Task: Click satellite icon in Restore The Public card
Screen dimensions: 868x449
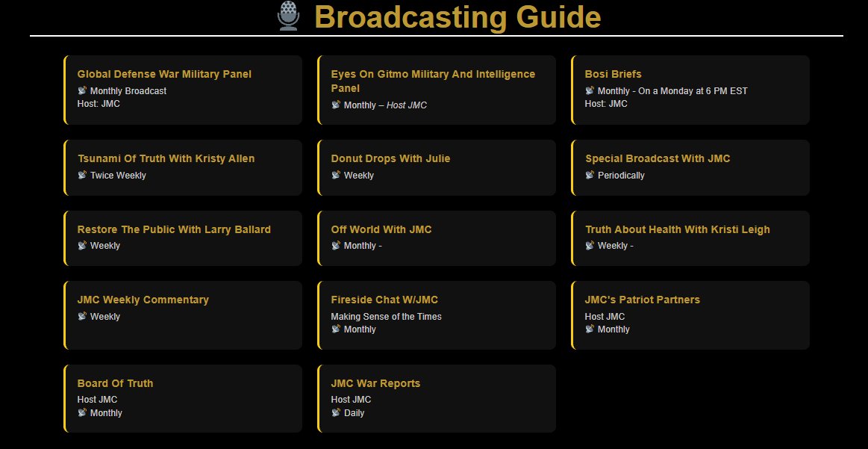Action: (82, 245)
